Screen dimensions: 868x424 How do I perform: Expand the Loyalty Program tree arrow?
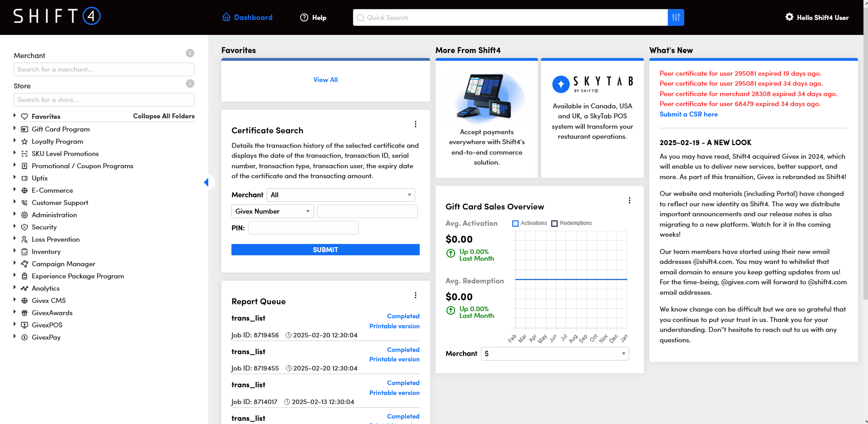(x=15, y=141)
